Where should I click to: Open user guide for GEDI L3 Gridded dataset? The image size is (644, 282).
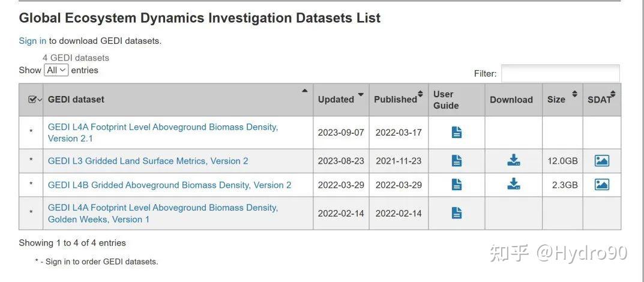pyautogui.click(x=456, y=161)
